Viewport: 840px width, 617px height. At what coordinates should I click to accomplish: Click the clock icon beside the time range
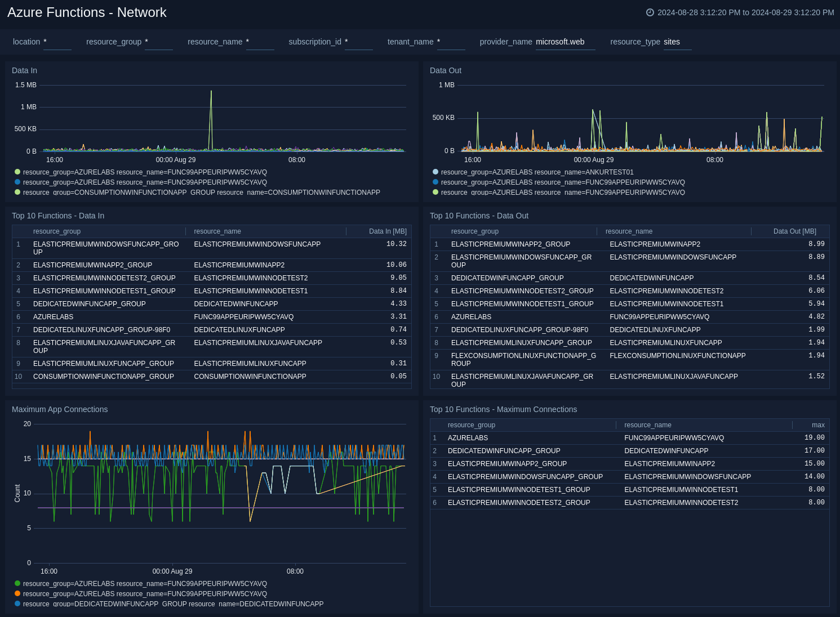click(x=650, y=12)
